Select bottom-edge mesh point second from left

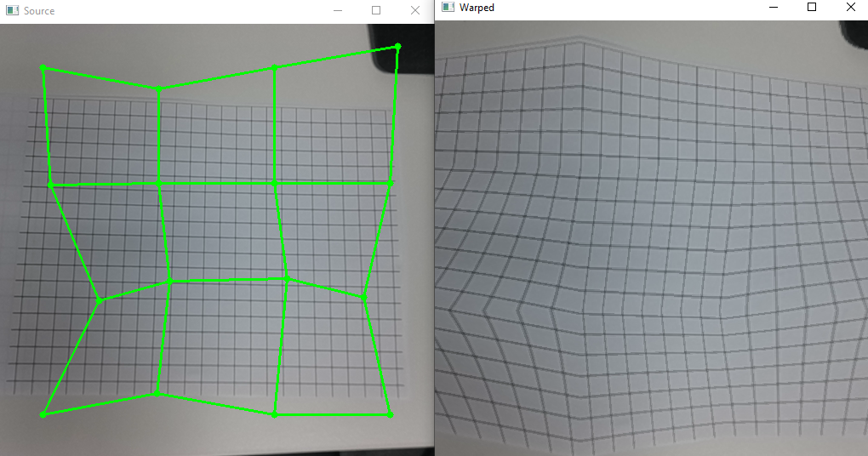[x=157, y=393]
